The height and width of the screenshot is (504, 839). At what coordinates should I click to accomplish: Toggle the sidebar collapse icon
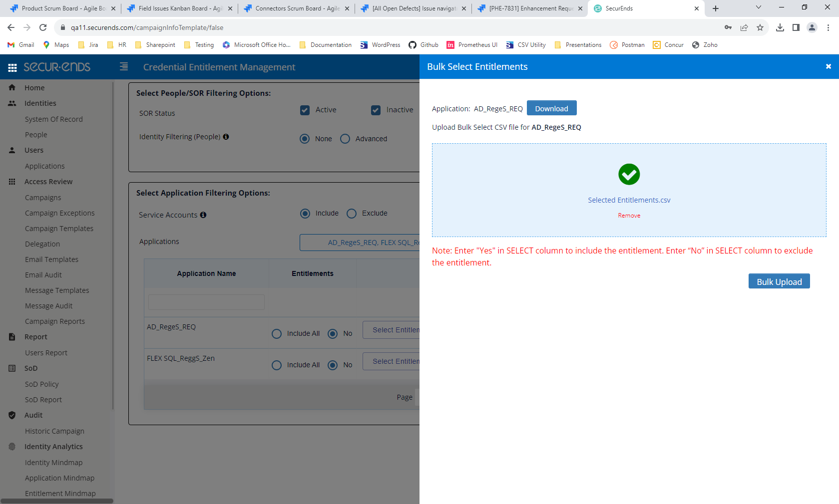coord(123,66)
